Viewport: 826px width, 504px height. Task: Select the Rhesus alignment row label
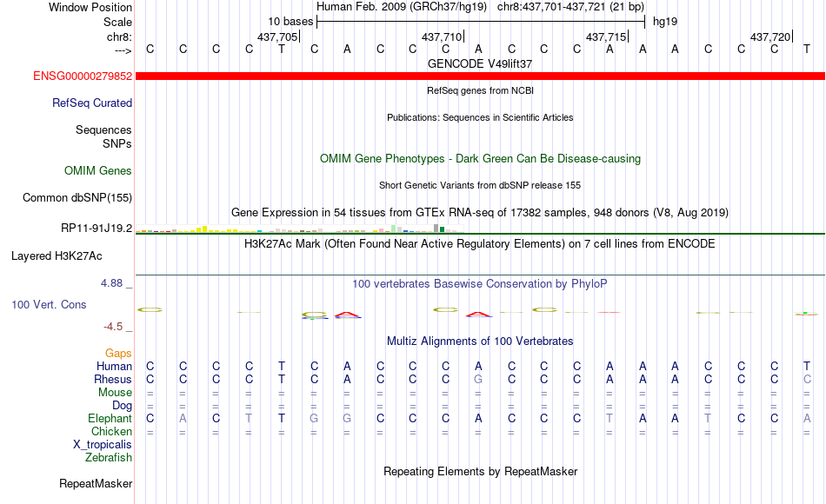click(x=113, y=379)
